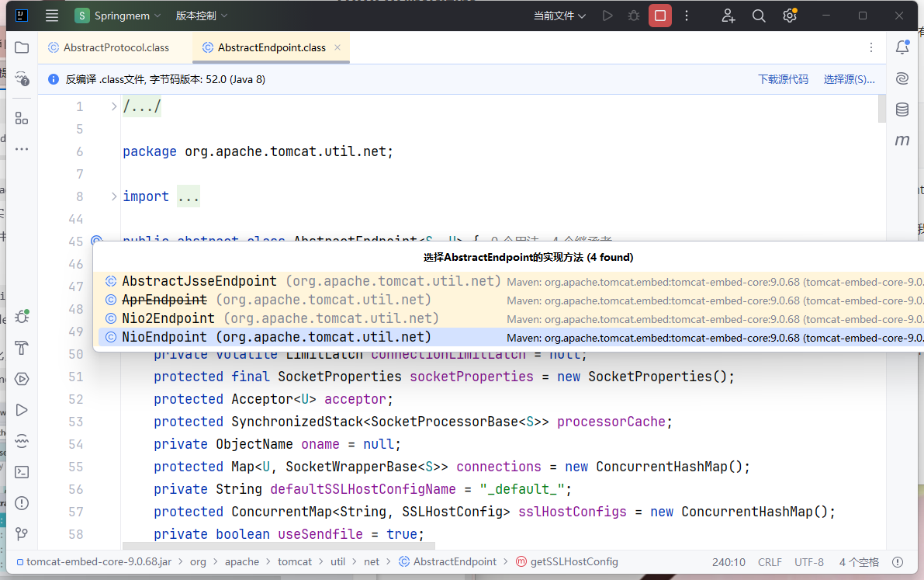Open the Database tool window
Viewport: 924px width, 580px height.
902,109
